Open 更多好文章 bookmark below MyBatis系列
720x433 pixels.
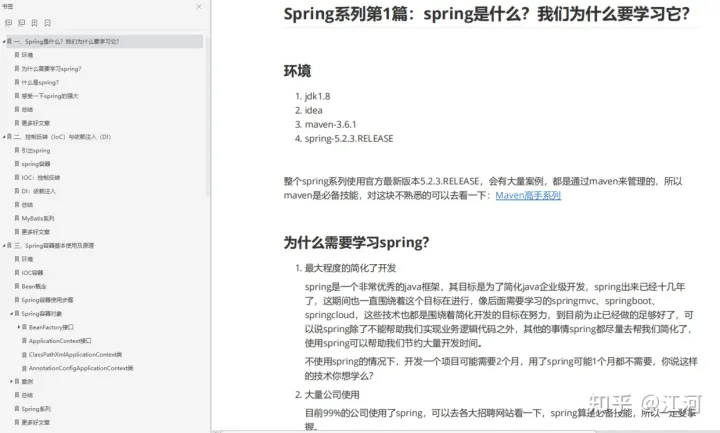[35, 232]
